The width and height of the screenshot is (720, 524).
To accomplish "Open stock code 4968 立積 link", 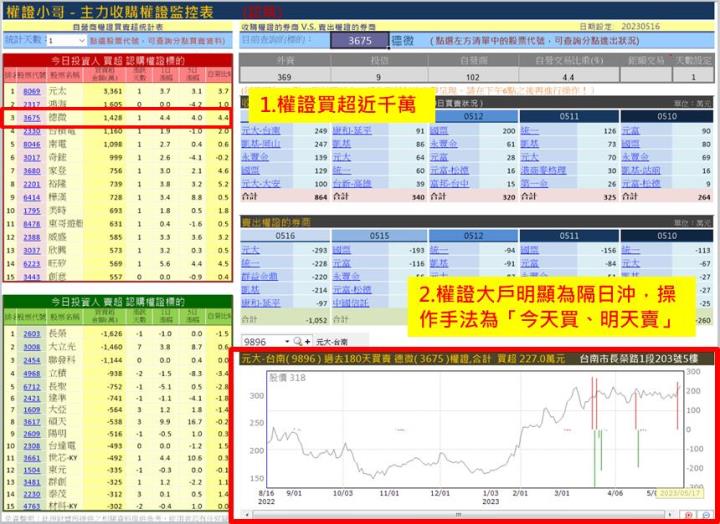I will [x=32, y=374].
